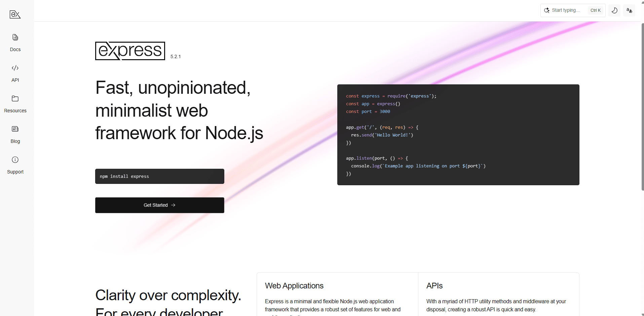
Task: Click the npm install express command box
Action: [x=160, y=176]
